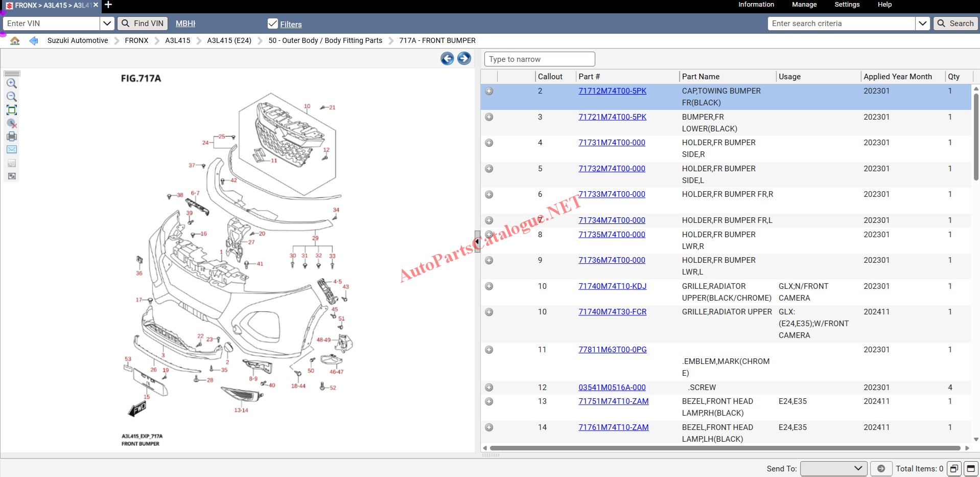Open the Send To dropdown
The image size is (980, 477).
tap(833, 468)
